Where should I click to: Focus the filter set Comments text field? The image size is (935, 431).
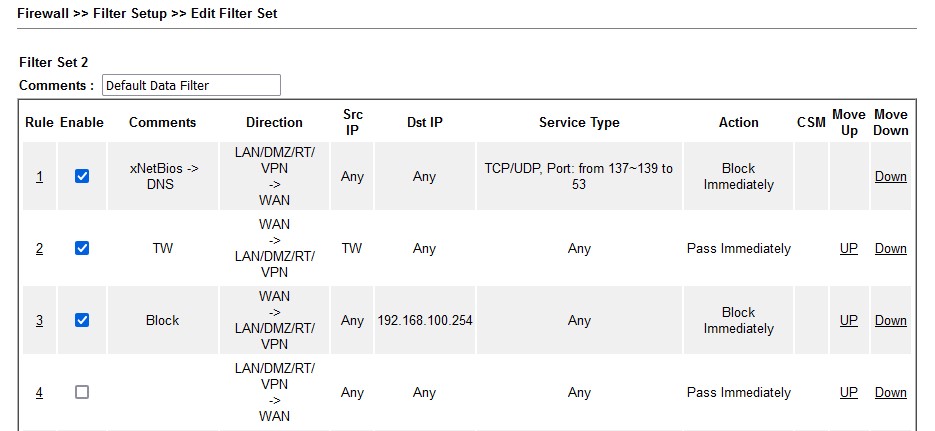point(191,85)
